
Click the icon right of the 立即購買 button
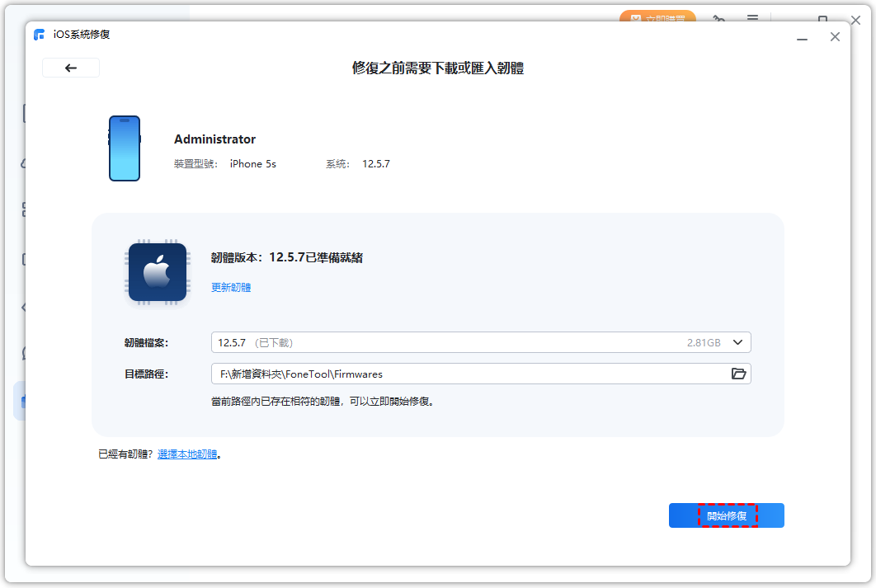[x=718, y=18]
